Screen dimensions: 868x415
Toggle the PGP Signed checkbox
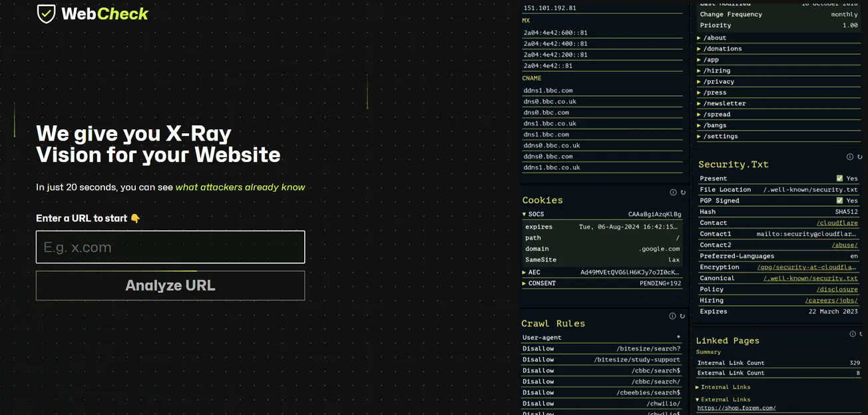839,201
